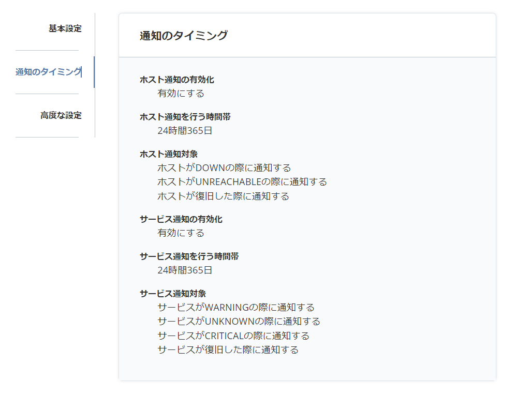532x396 pixels.
Task: Select ホストがDOWNの際に通知する entry
Action: [224, 167]
